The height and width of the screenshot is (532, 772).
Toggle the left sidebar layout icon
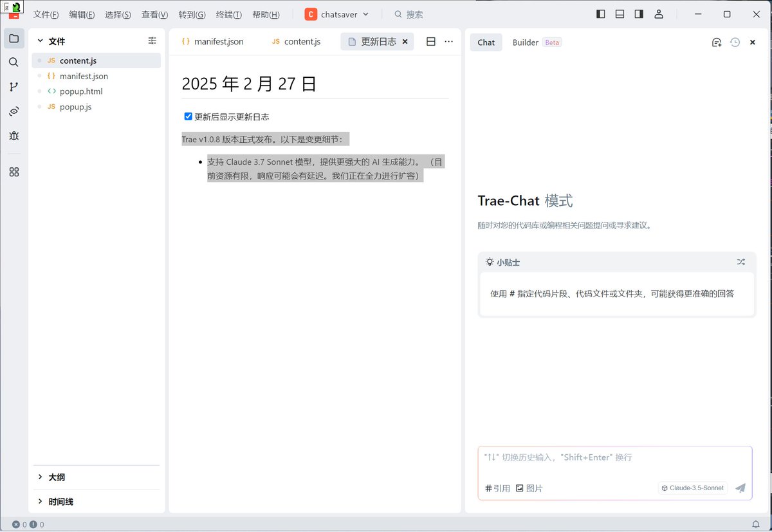601,14
